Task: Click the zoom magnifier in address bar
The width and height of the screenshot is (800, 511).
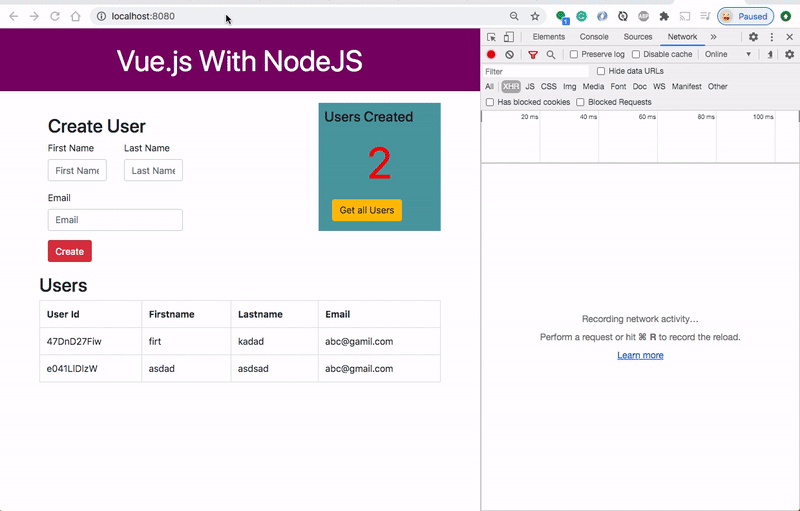Action: (x=514, y=16)
